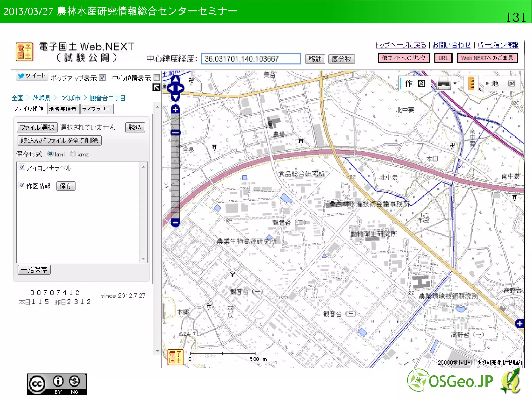This screenshot has width=532, height=399.
Task: Click the zoom in plus button on slider
Action: click(176, 109)
